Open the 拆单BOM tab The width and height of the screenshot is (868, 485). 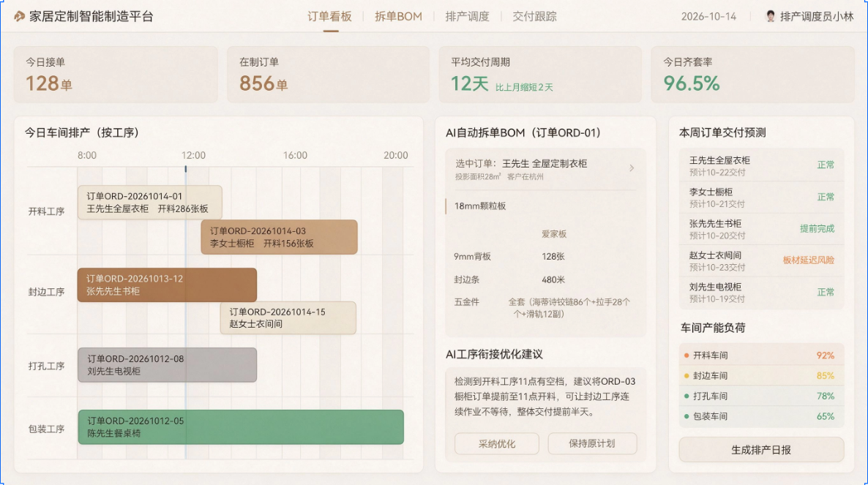[398, 17]
